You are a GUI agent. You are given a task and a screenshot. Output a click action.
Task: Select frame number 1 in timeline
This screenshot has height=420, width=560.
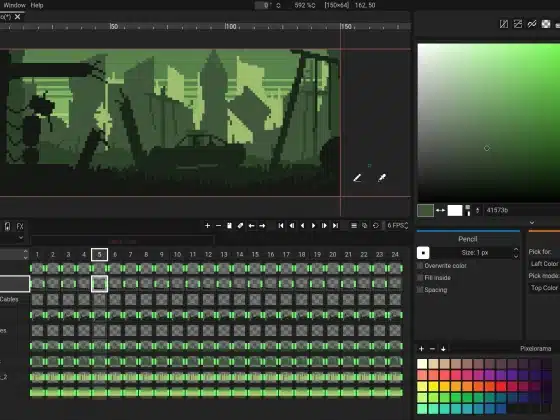point(37,255)
